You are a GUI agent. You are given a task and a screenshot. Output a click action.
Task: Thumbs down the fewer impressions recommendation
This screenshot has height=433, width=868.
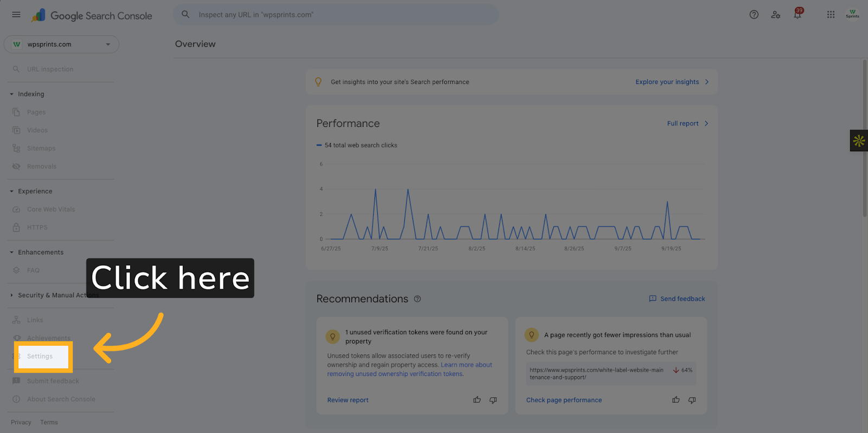click(x=692, y=400)
